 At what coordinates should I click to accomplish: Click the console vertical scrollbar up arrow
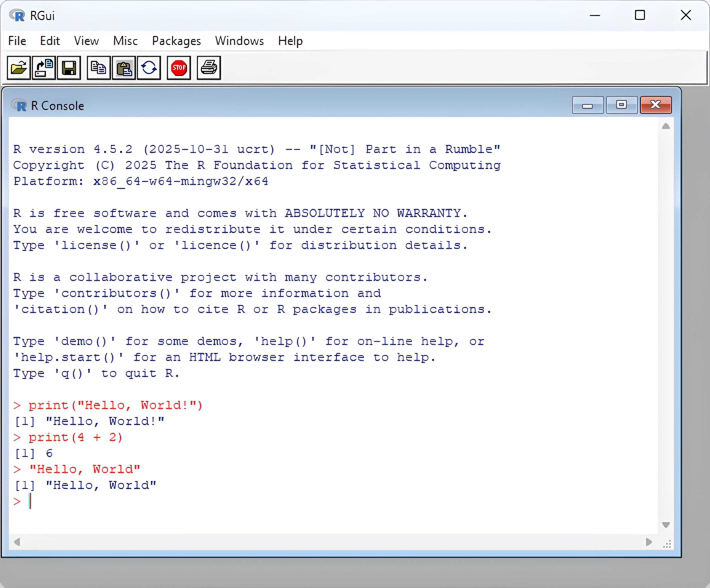click(x=666, y=126)
